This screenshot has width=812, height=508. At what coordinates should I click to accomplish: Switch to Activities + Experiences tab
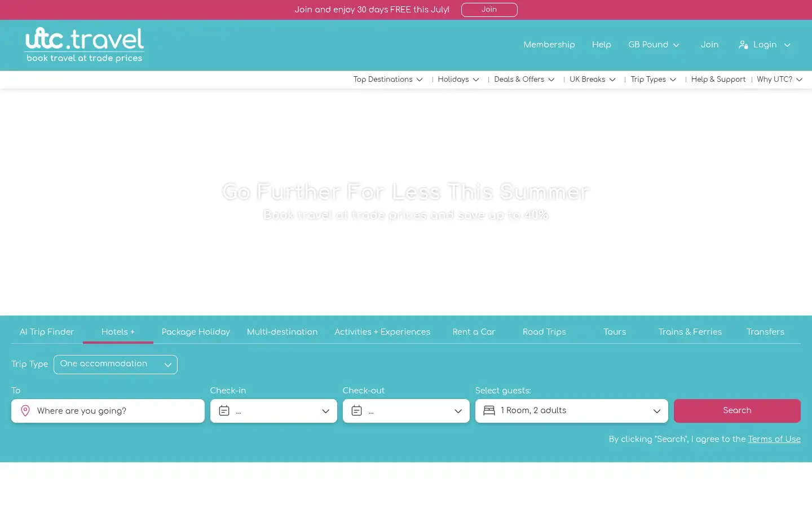click(382, 332)
